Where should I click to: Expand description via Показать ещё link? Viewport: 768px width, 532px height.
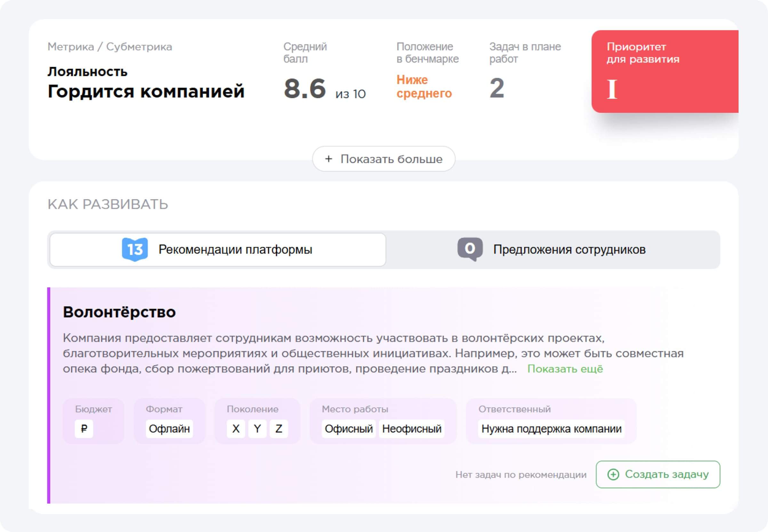565,369
